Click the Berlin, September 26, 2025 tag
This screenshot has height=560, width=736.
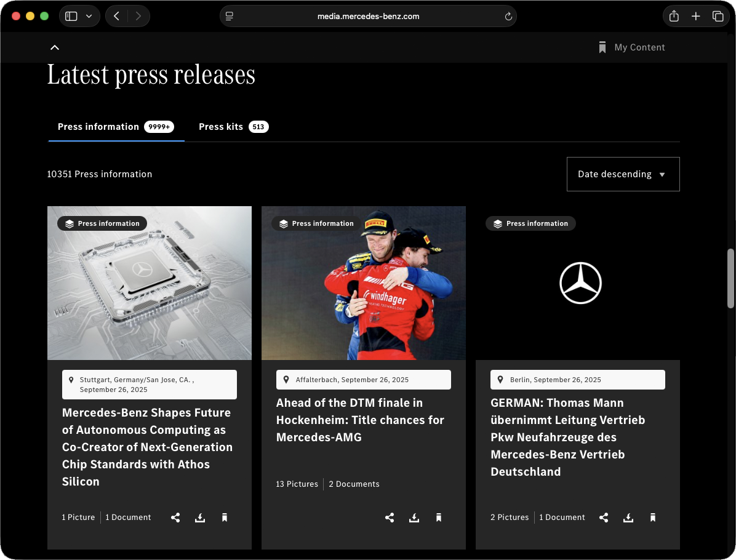point(577,380)
